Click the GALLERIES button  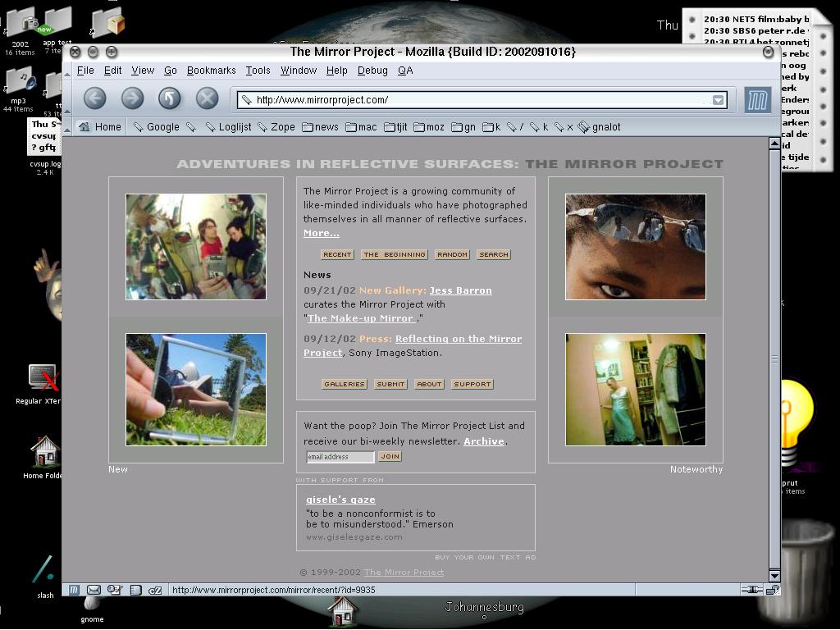(x=345, y=384)
